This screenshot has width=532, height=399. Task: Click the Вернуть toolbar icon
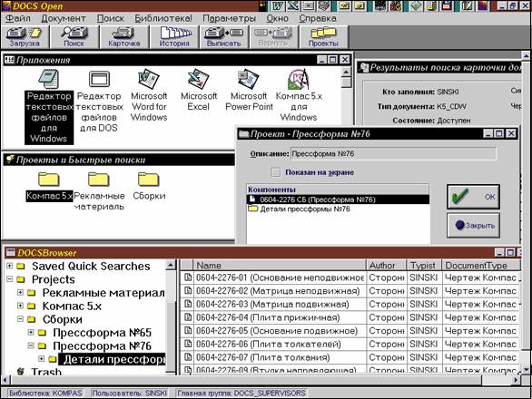(274, 37)
